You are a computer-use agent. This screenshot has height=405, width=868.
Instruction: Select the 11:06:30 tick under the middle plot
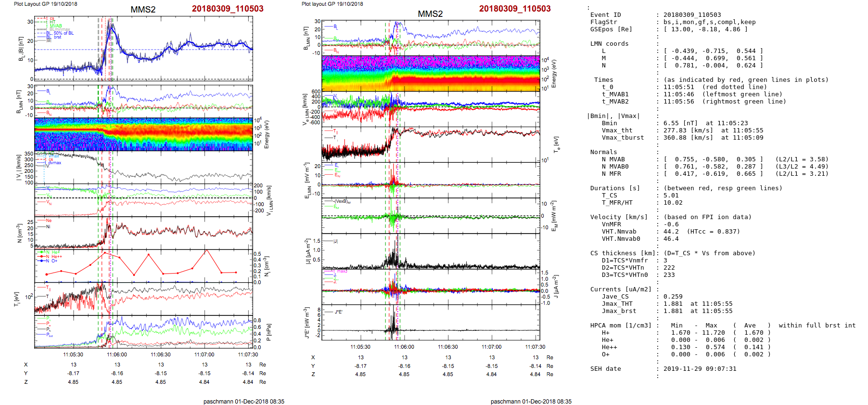point(448,347)
